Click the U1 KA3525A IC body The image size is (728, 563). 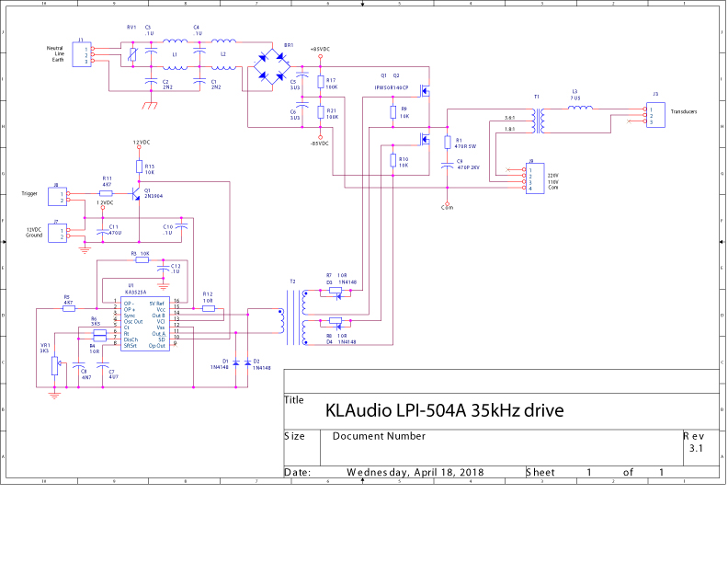(145, 324)
